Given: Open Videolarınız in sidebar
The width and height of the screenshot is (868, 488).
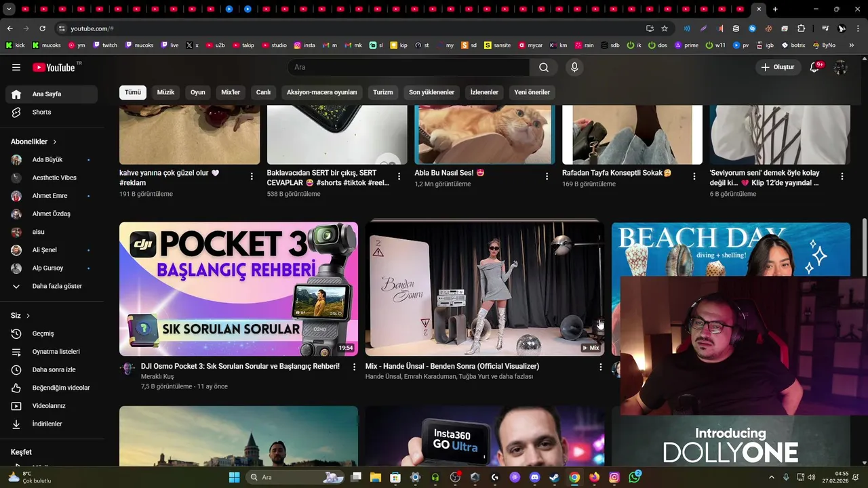Looking at the screenshot, I should (x=52, y=406).
